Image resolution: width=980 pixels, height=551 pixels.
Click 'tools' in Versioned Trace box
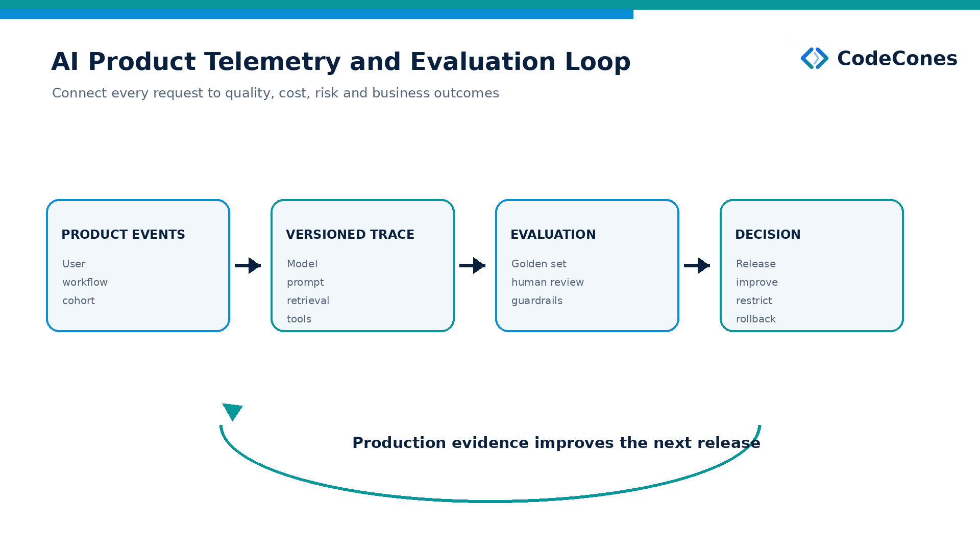pos(299,319)
